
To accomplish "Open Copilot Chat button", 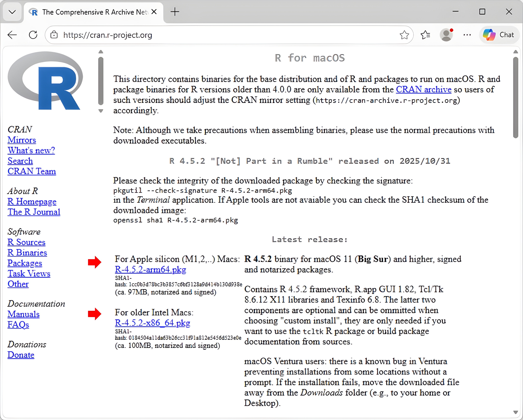I will pyautogui.click(x=499, y=35).
